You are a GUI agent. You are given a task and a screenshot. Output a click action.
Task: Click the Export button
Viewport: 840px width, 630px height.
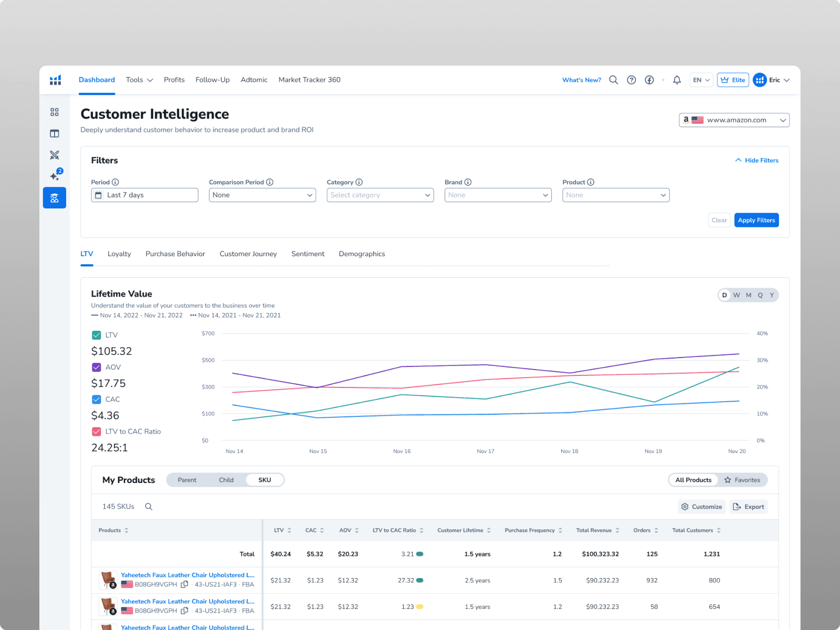pos(749,507)
